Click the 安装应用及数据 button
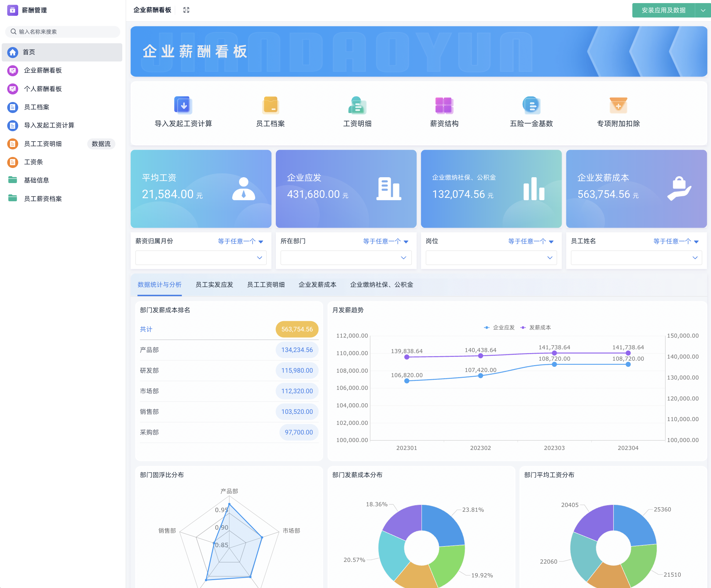Screen dimensions: 711x588 click(x=663, y=10)
